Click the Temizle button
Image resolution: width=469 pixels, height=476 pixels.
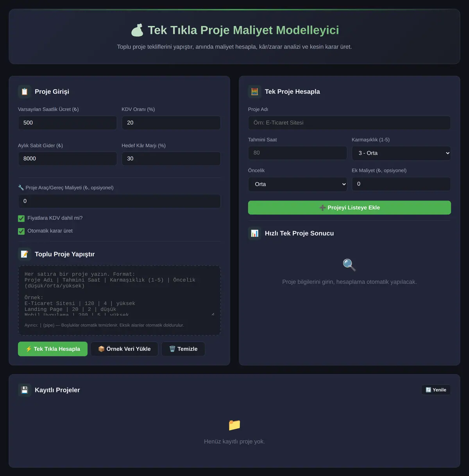(183, 349)
